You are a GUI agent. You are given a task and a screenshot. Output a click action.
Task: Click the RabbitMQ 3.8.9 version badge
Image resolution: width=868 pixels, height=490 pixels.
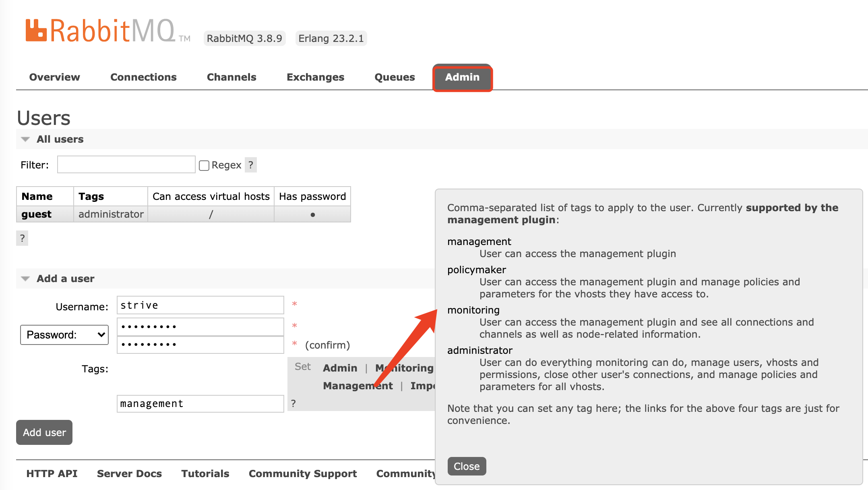point(244,38)
